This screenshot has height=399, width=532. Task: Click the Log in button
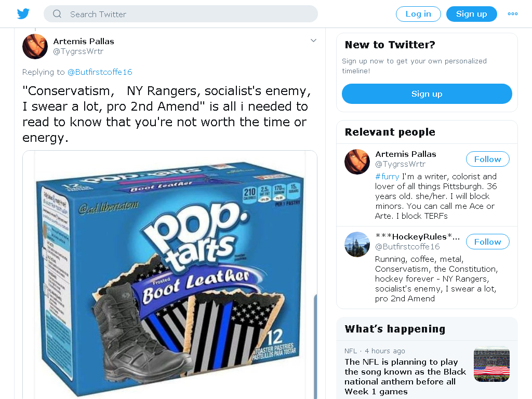418,14
